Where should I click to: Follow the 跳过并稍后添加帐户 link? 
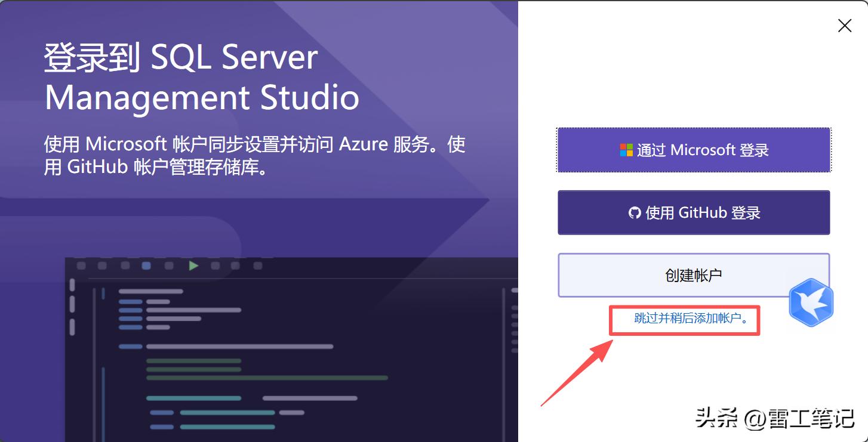point(691,319)
